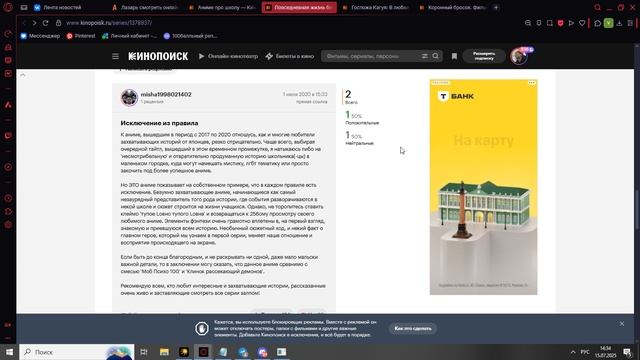This screenshot has width=640, height=360.
Task: Reload the page
Action: (45, 23)
